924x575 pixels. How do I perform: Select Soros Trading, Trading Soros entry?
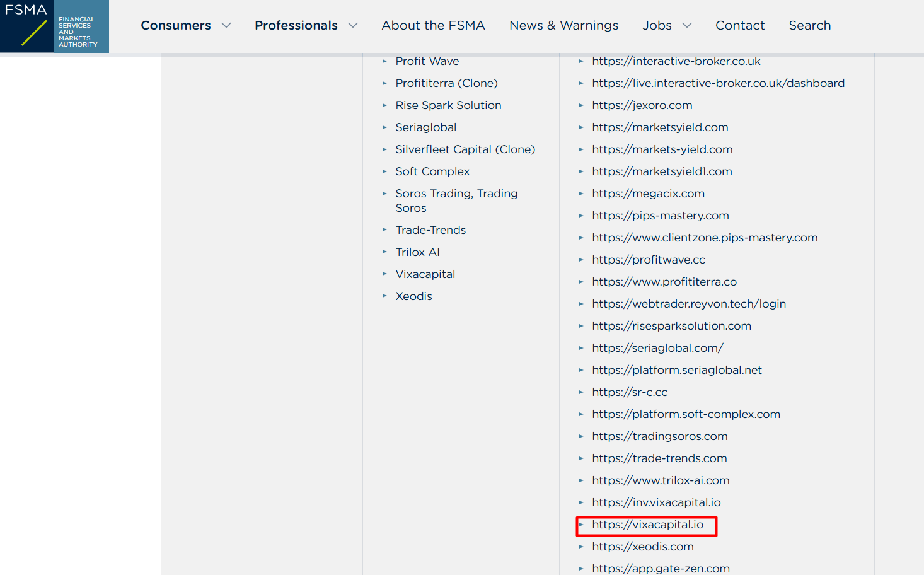coord(456,200)
